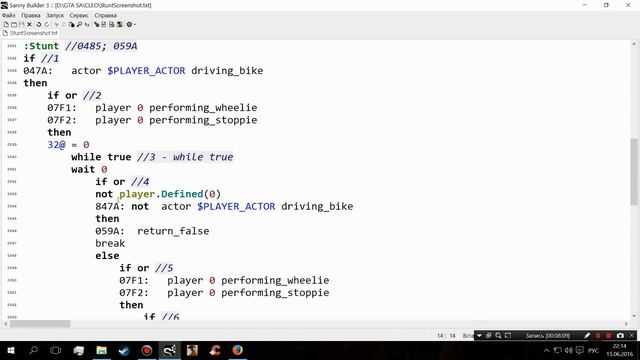This screenshot has height=360, width=640.
Task: Click the vertical scrollbar thumb
Action: click(634, 171)
